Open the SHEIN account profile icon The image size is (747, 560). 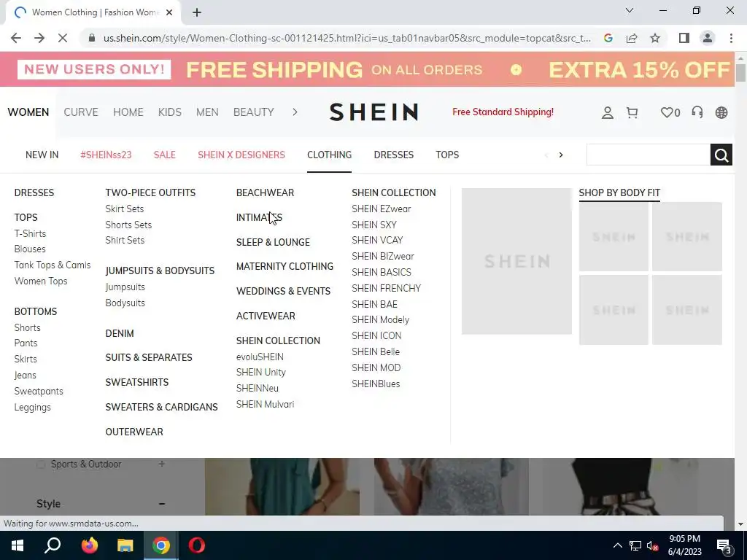[608, 112]
